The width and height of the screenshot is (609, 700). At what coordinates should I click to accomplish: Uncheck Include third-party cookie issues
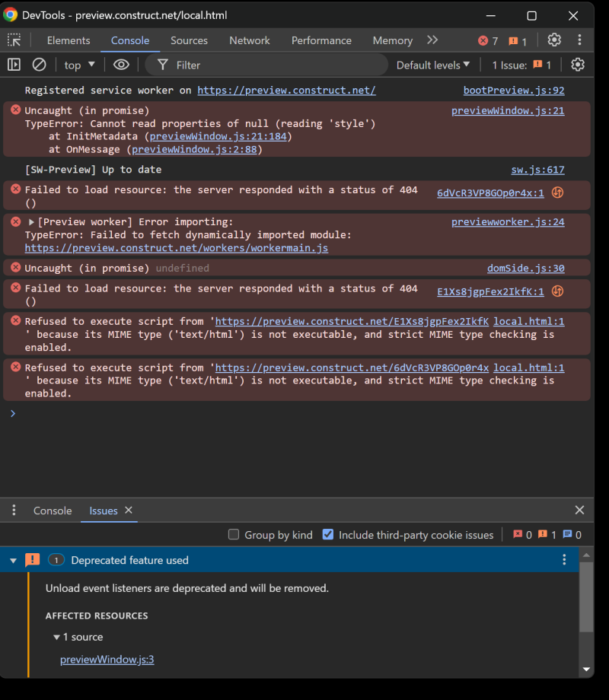(x=328, y=534)
